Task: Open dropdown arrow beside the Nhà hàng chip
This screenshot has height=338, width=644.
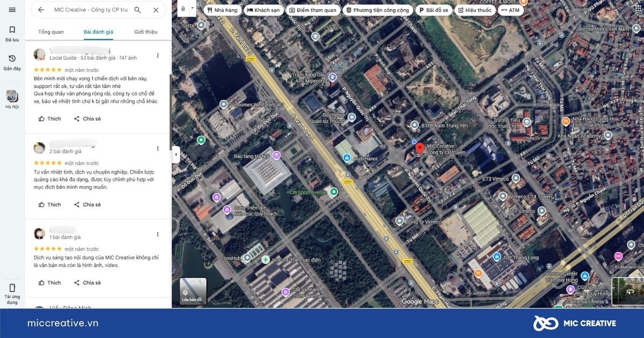Action: (192, 9)
